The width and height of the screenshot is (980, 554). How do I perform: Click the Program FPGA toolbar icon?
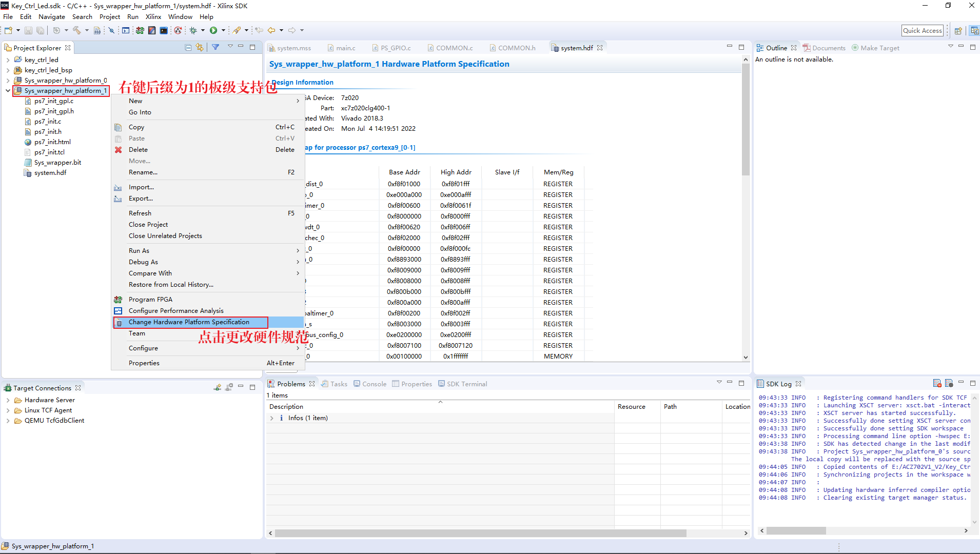coord(140,30)
